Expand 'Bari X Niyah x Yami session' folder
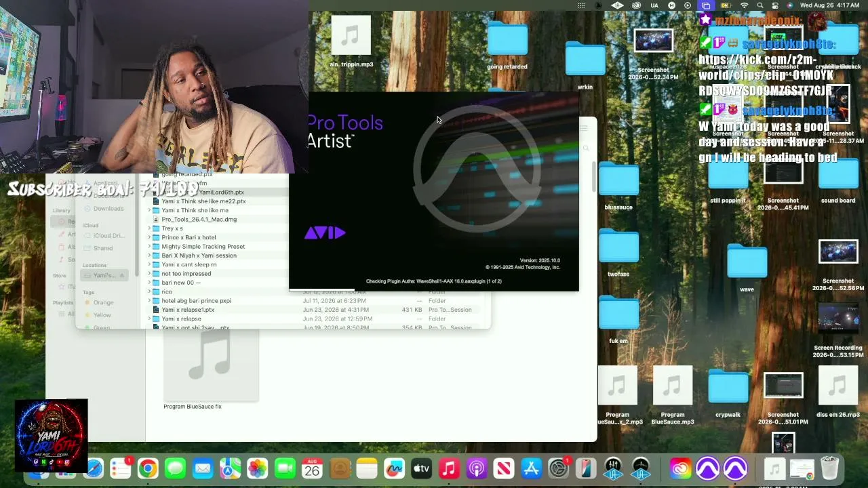This screenshot has width=868, height=488. coord(149,256)
